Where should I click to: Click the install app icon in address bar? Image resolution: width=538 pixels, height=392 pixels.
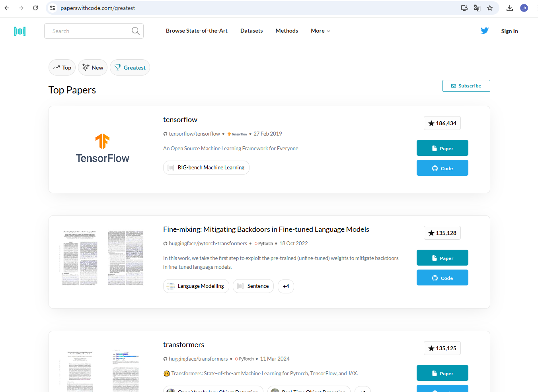tap(464, 8)
